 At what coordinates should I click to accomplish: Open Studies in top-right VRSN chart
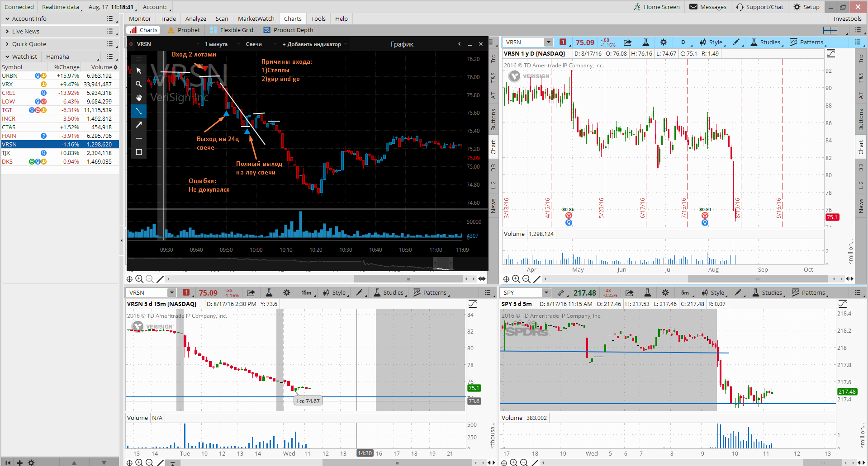point(766,42)
